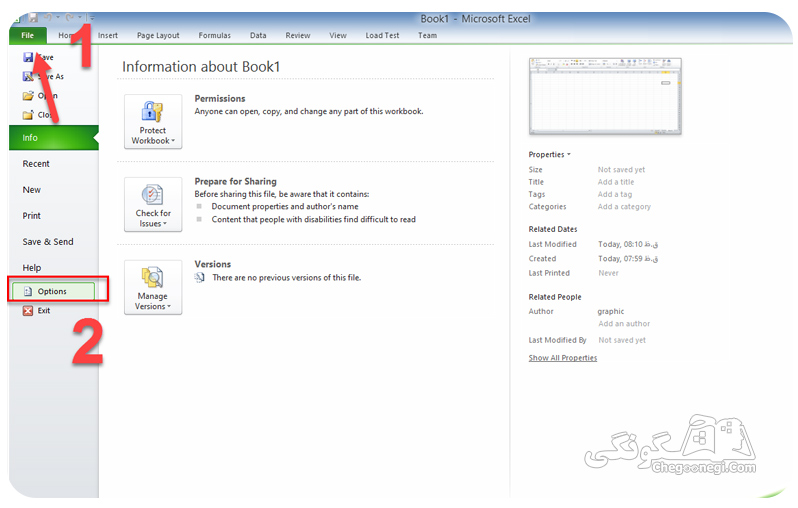Expand the Properties dropdown

pos(550,154)
